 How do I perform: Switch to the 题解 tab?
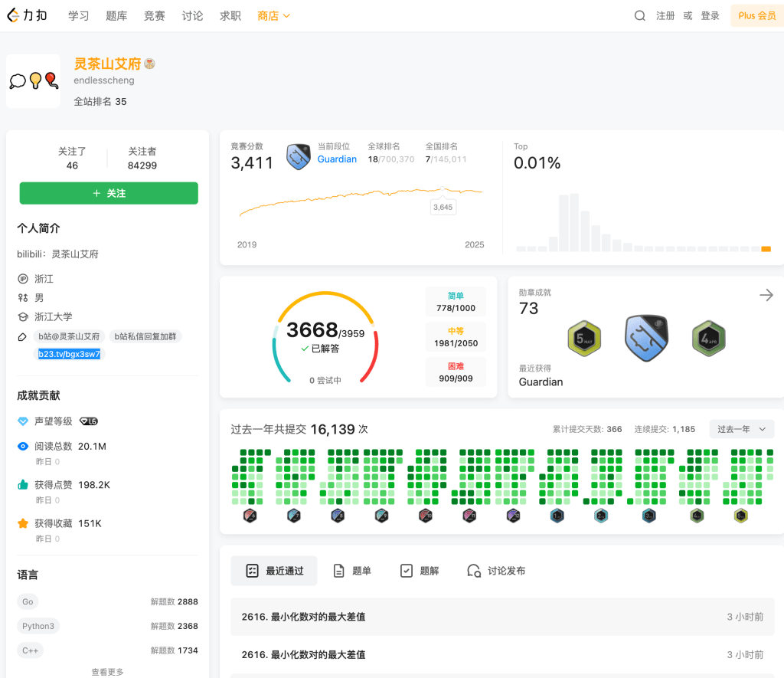coord(420,571)
